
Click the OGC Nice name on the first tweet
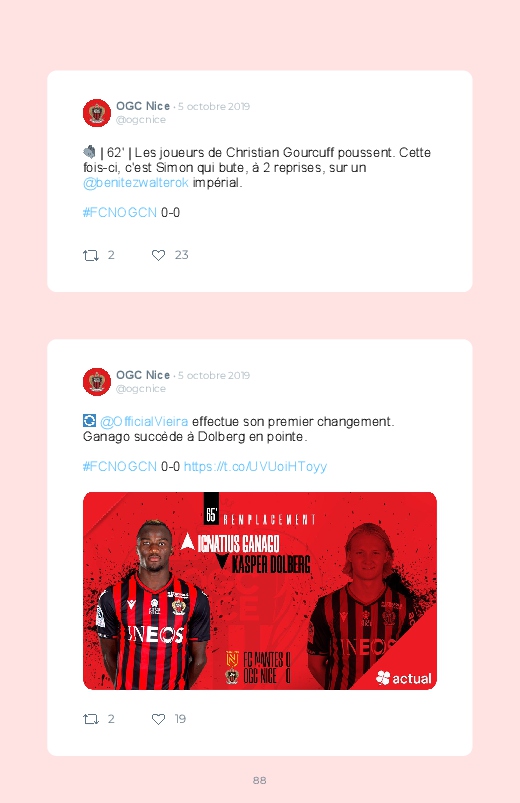(143, 106)
